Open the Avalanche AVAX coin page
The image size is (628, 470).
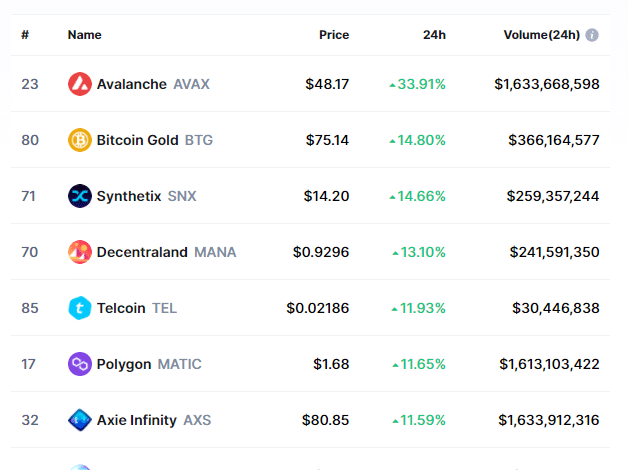coord(152,84)
